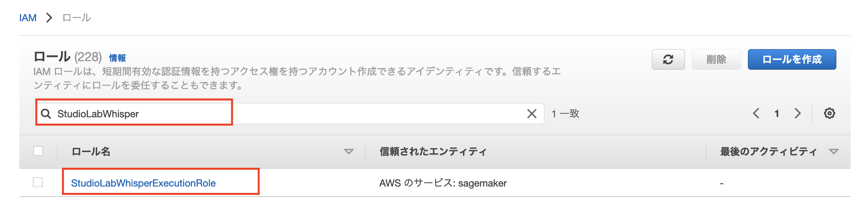Viewport: 868px width, 209px height.
Task: Go to previous page arrow
Action: (x=756, y=113)
